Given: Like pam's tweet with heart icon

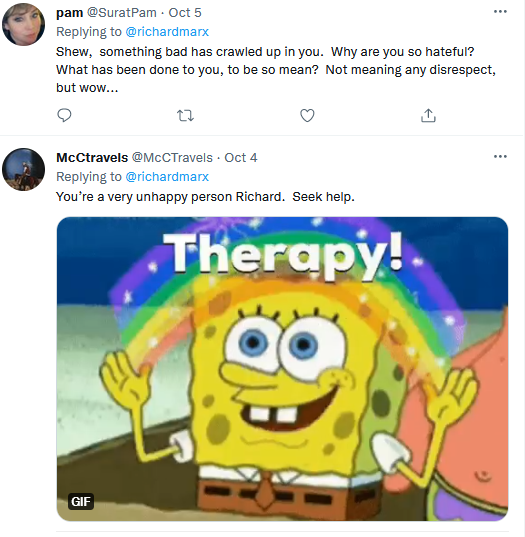Looking at the screenshot, I should click(x=307, y=115).
